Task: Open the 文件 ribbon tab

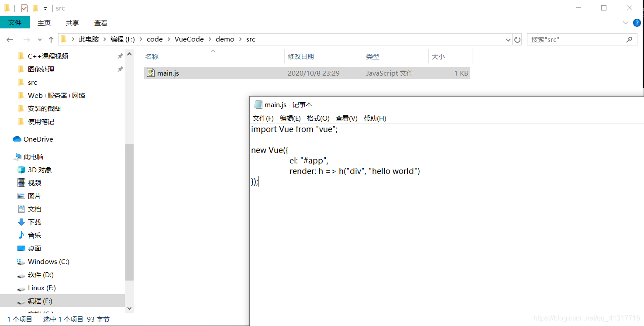Action: pyautogui.click(x=15, y=23)
